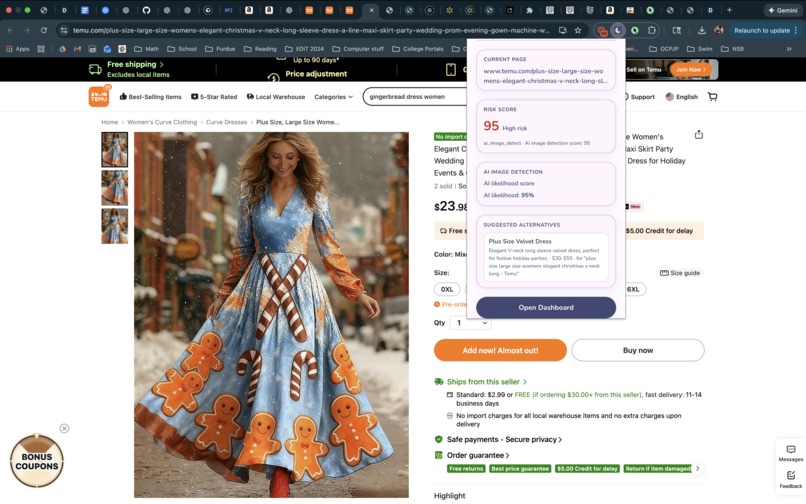
Task: Click the site information icon in address bar
Action: pos(64,30)
